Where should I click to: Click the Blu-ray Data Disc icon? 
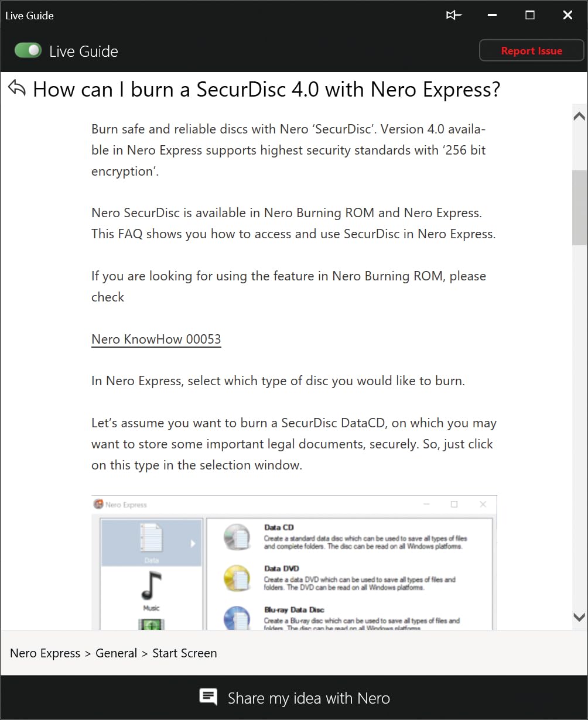click(x=237, y=618)
